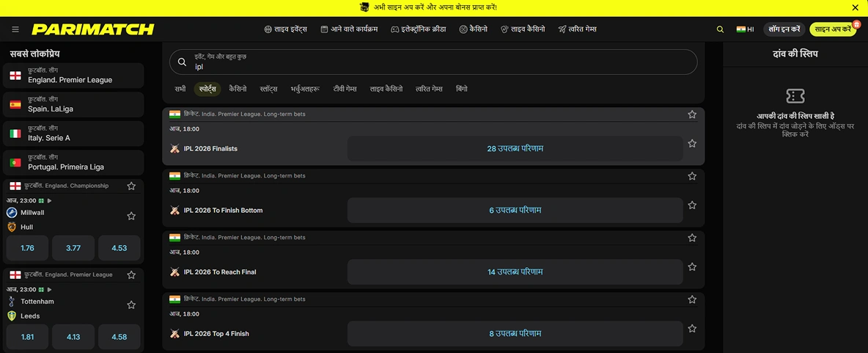This screenshot has width=868, height=353.
Task: Favorite the IPL 2026 Top 4 Finish star
Action: click(692, 328)
